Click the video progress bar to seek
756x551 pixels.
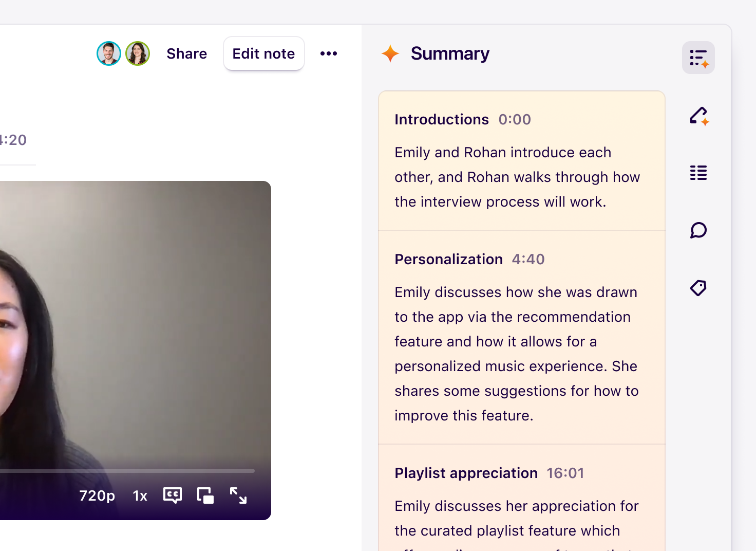[x=128, y=470]
